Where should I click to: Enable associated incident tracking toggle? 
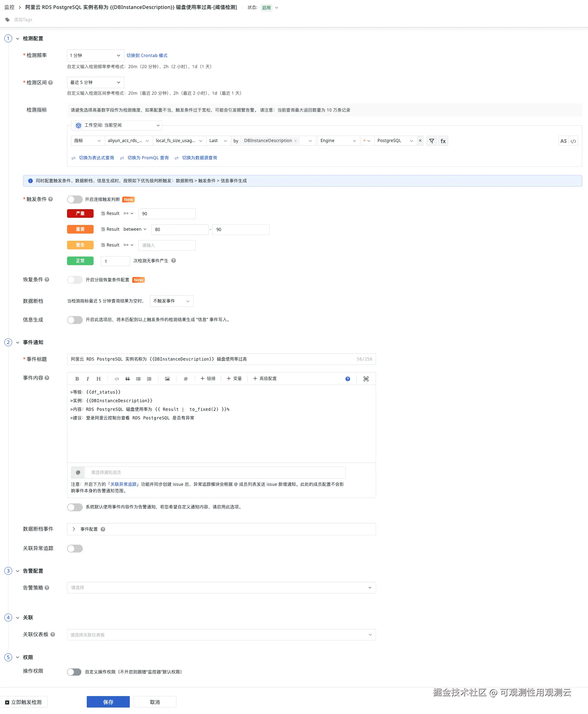click(75, 549)
